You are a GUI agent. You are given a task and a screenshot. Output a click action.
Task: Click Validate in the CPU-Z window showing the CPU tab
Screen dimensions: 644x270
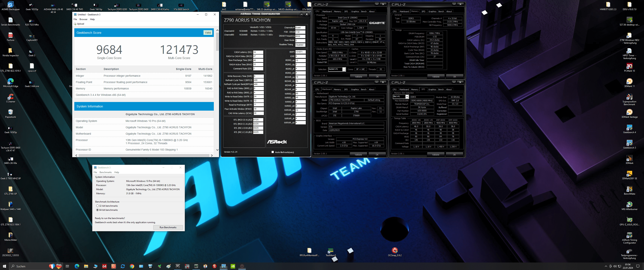pyautogui.click(x=359, y=77)
